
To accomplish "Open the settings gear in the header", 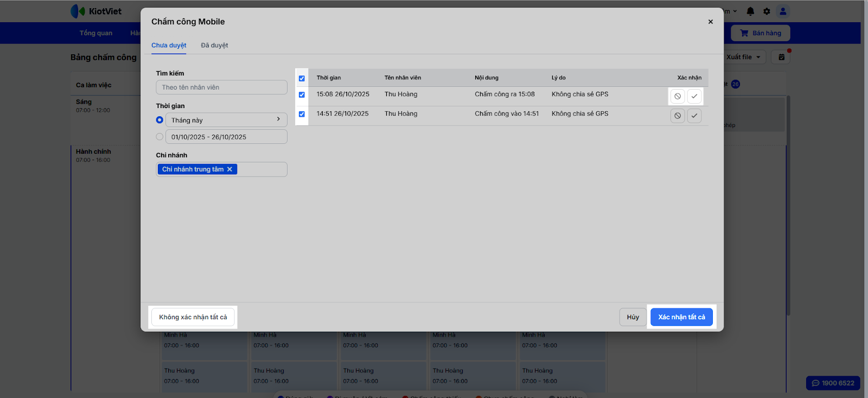I will (x=767, y=11).
